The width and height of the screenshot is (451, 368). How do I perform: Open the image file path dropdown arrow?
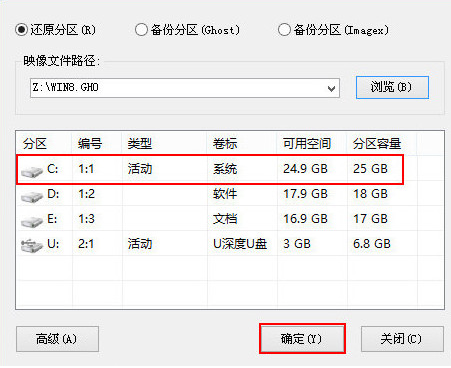point(331,88)
